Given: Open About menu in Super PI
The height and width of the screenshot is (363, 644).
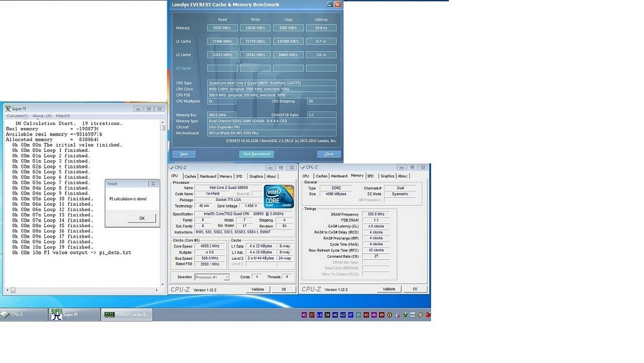Looking at the screenshot, I should click(x=42, y=116).
